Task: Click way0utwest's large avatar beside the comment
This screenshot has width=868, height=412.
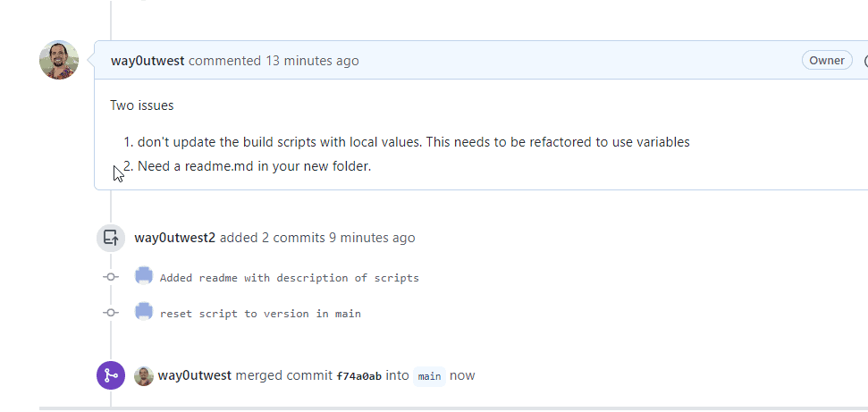Action: pos(59,60)
